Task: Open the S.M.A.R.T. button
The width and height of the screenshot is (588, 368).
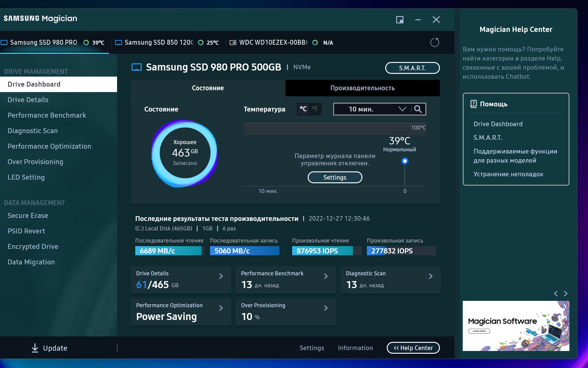Action: coord(412,68)
